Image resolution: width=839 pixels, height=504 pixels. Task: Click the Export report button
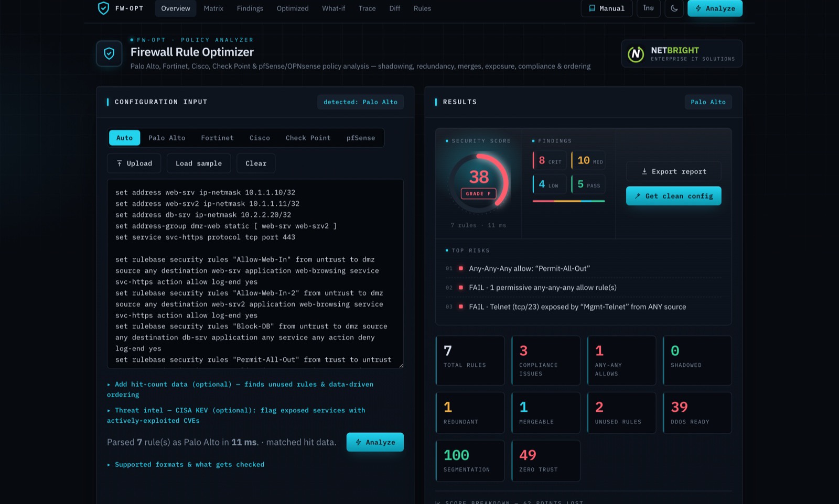click(673, 171)
